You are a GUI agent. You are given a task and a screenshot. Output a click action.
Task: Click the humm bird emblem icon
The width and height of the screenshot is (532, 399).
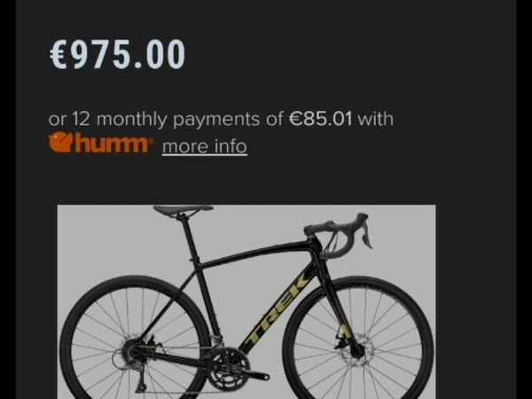coord(61,143)
